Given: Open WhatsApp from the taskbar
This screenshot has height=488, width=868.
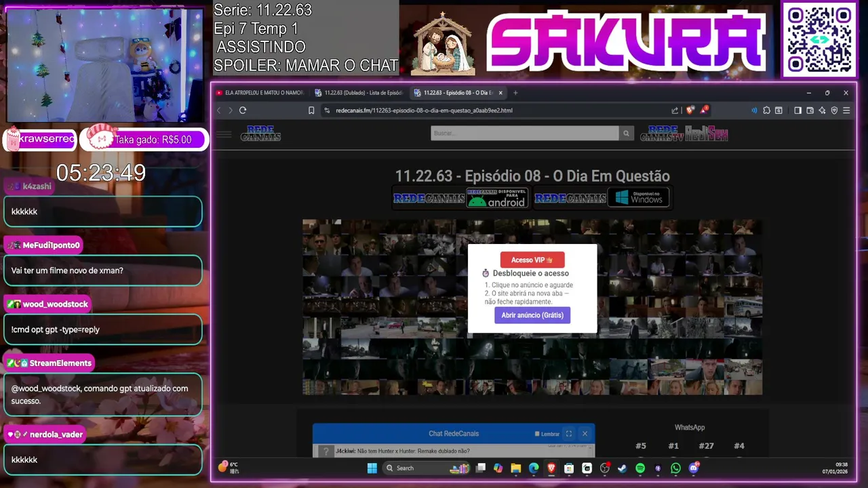Looking at the screenshot, I should 675,468.
